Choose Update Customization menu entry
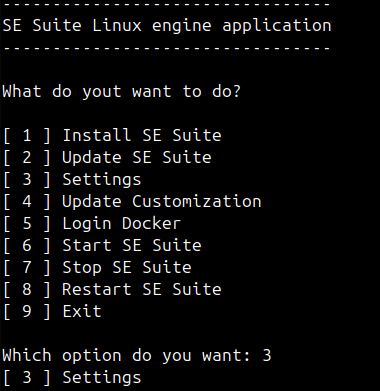380x391 pixels. (x=132, y=201)
